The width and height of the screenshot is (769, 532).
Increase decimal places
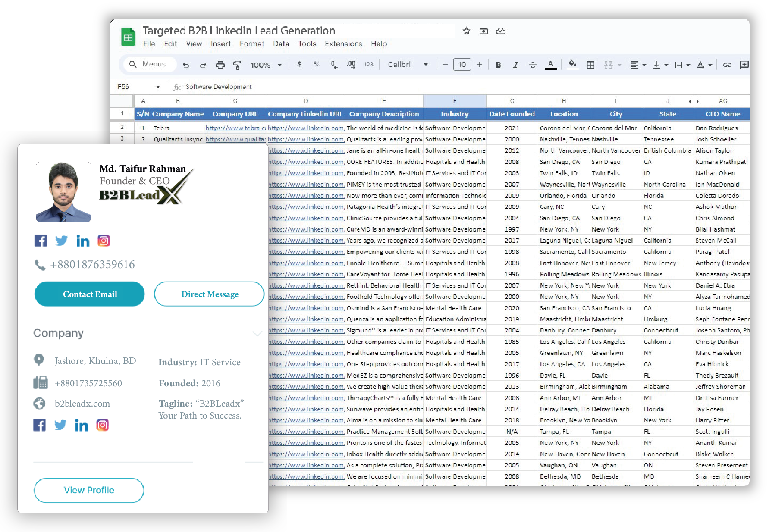(x=351, y=65)
